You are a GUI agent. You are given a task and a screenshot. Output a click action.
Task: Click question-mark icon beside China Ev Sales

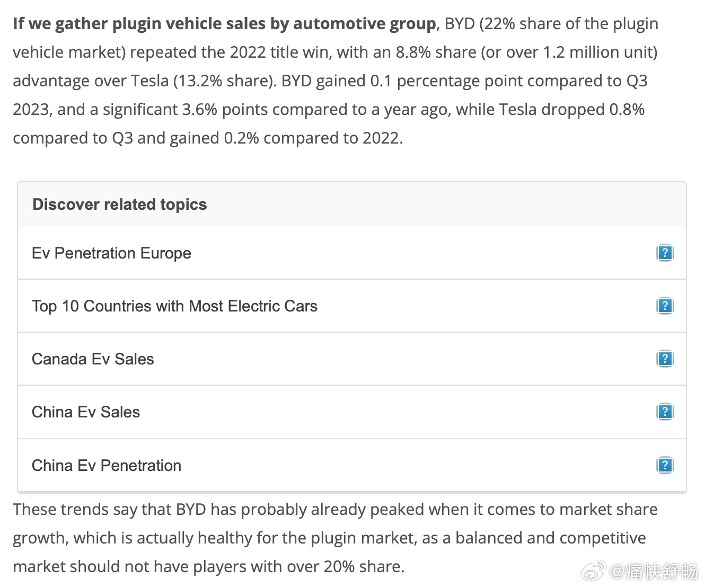(x=665, y=412)
